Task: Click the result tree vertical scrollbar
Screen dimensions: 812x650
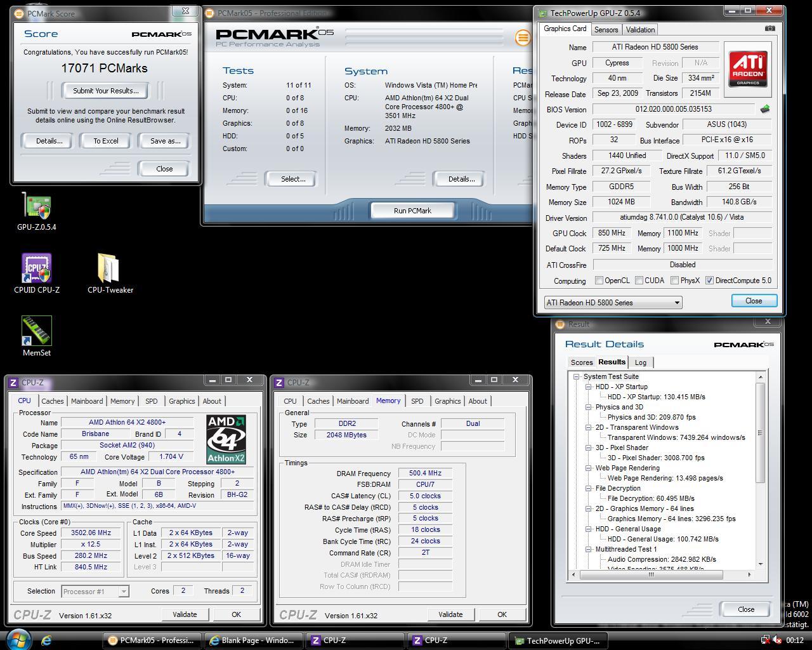Action: [x=761, y=470]
